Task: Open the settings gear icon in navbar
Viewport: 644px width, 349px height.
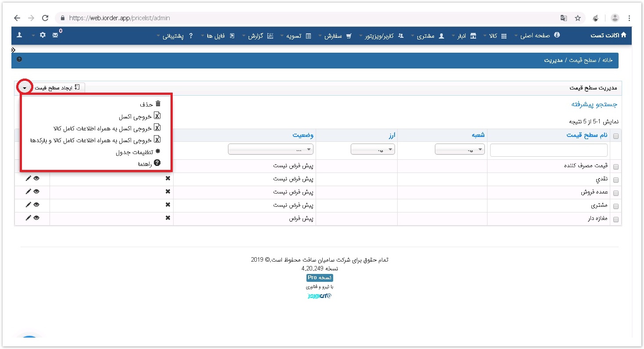Action: point(43,35)
